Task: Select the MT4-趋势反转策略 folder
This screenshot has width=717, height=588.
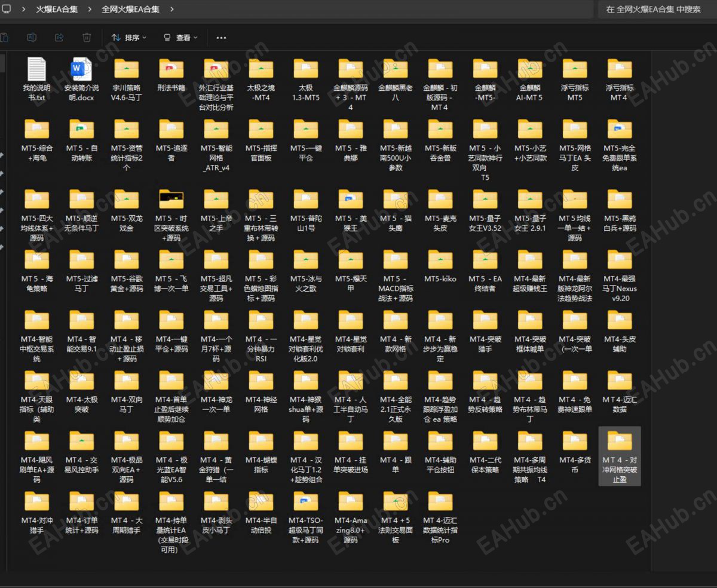Action: tap(485, 391)
